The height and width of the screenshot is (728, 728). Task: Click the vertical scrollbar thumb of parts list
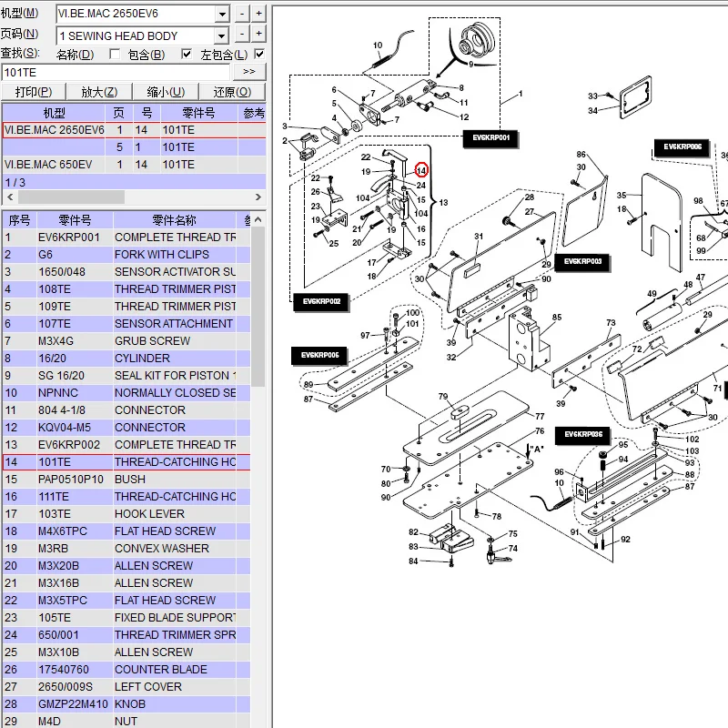(258, 307)
